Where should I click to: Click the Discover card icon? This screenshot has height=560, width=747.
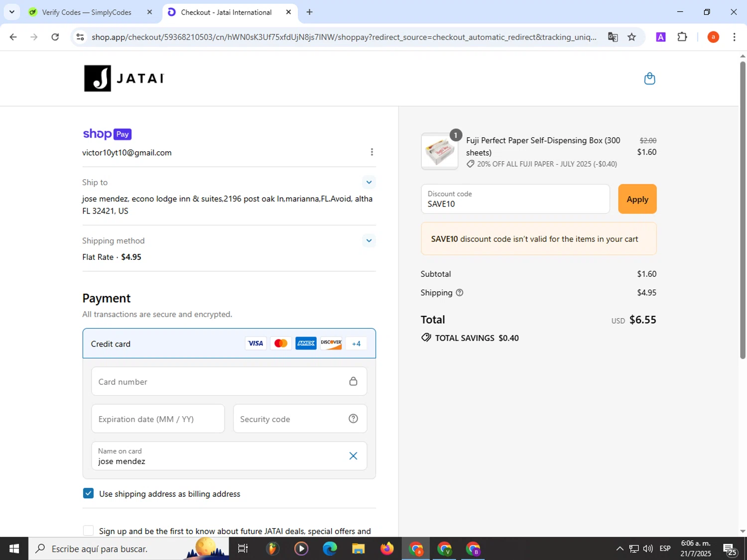pos(331,343)
